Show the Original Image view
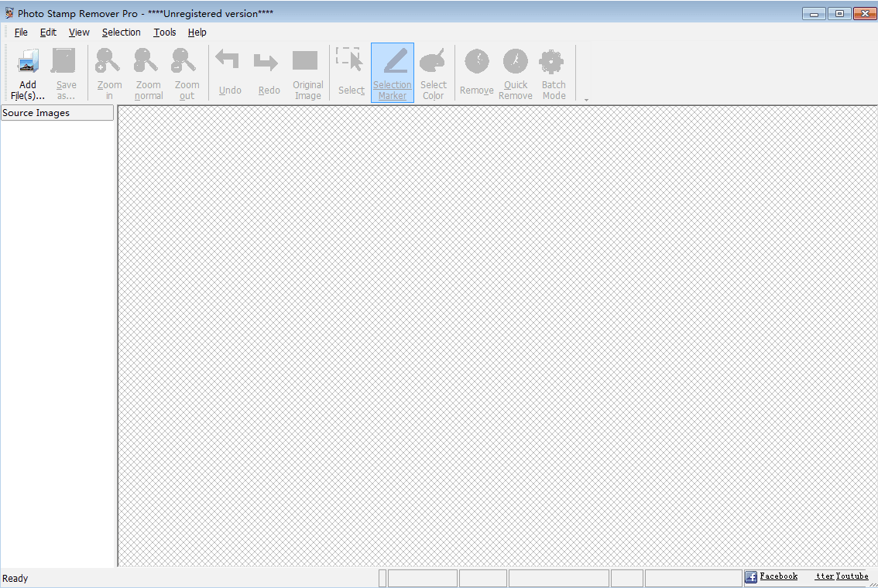 [x=307, y=73]
